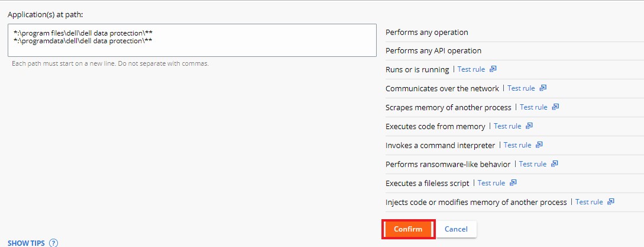
Task: Follow 'Test rule' link for 'Communicates over the network'
Action: coord(521,88)
